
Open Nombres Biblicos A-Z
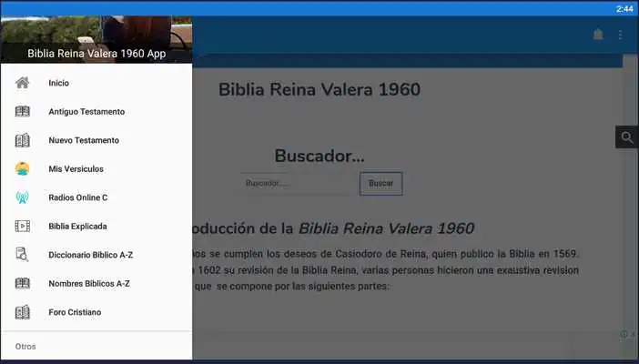pyautogui.click(x=96, y=283)
